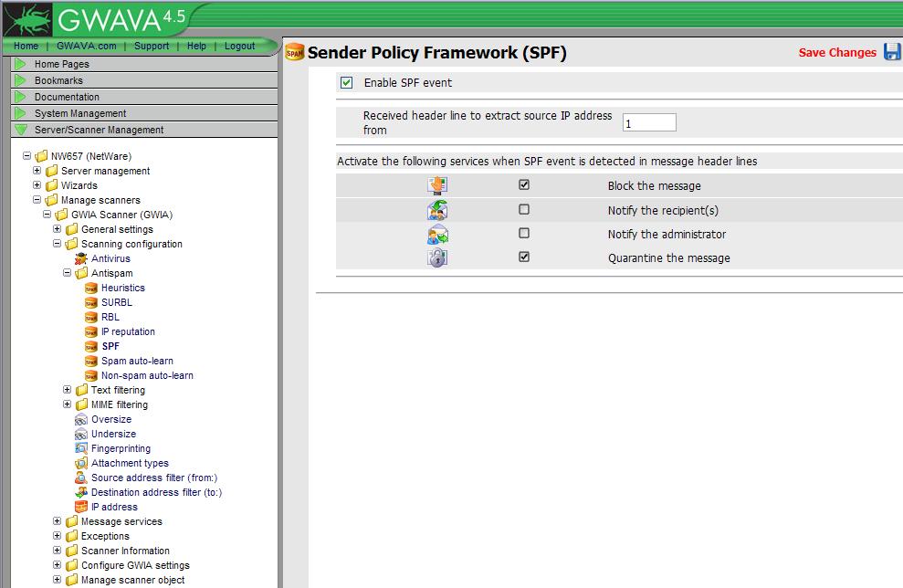Viewport: 903px width, 588px height.
Task: Click the Spam auto-learn icon
Action: coord(91,361)
